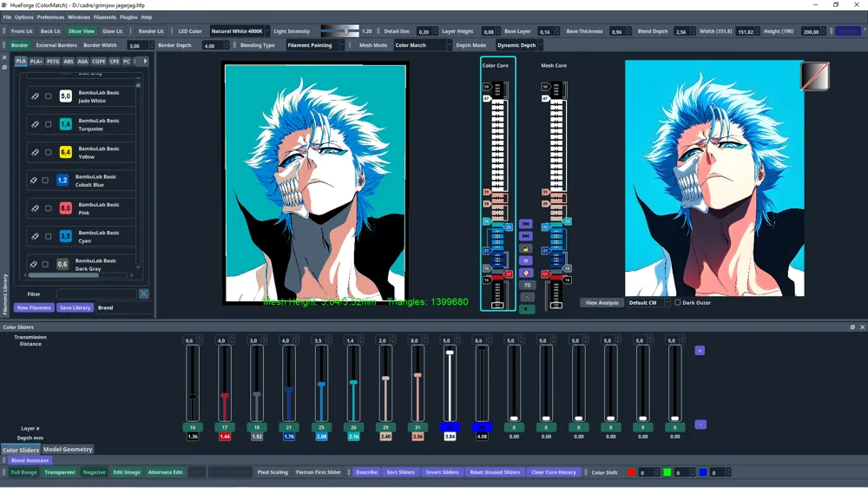Click the red color shift swatch
Viewport: 868px width, 488px height.
point(631,472)
